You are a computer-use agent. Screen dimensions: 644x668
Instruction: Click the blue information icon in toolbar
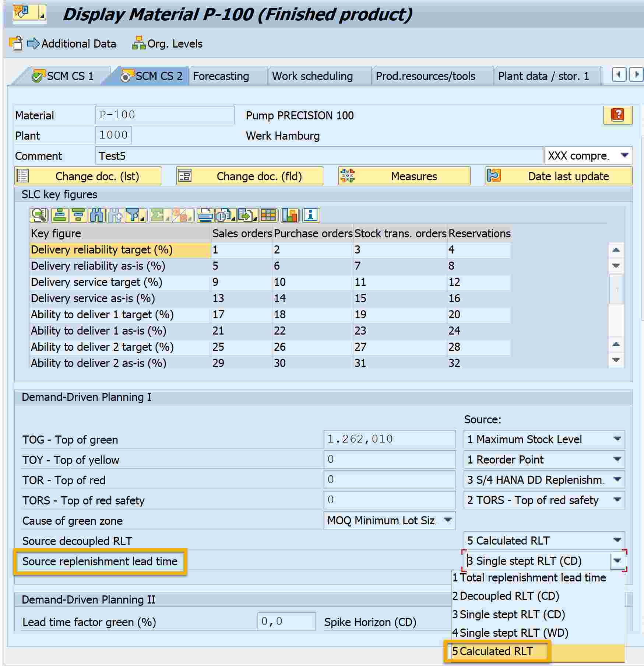(x=311, y=215)
